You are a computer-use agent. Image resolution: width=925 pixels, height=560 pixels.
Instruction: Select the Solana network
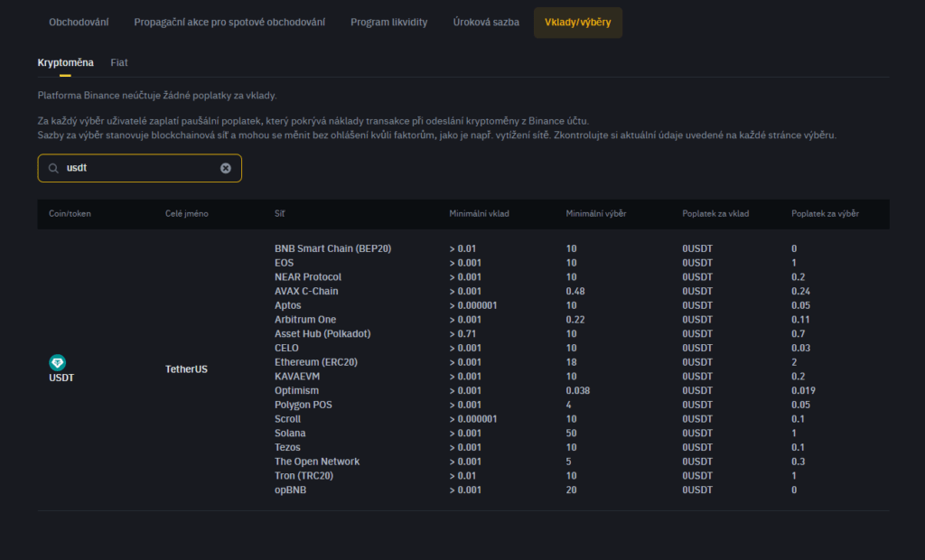point(290,434)
